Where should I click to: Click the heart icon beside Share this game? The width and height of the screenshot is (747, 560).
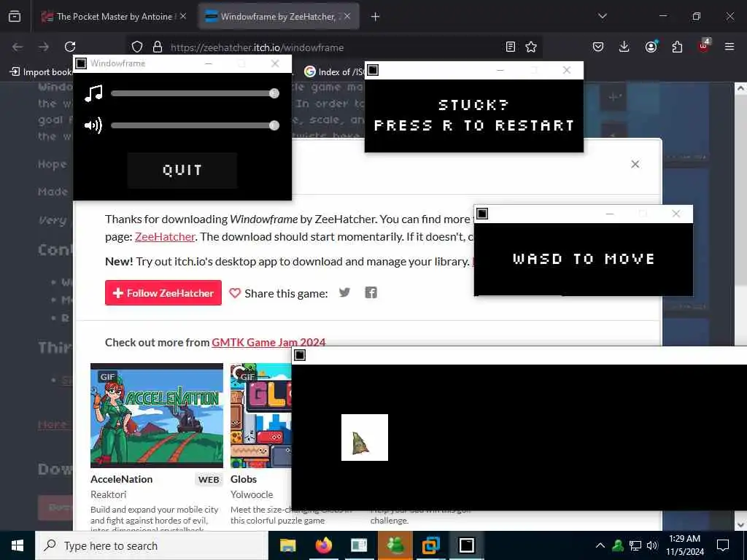(235, 293)
